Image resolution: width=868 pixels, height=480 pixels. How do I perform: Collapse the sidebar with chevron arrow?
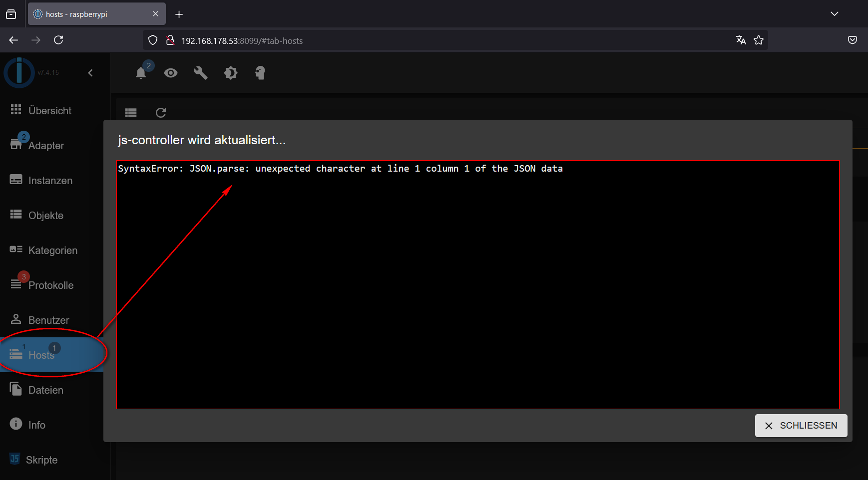point(90,73)
